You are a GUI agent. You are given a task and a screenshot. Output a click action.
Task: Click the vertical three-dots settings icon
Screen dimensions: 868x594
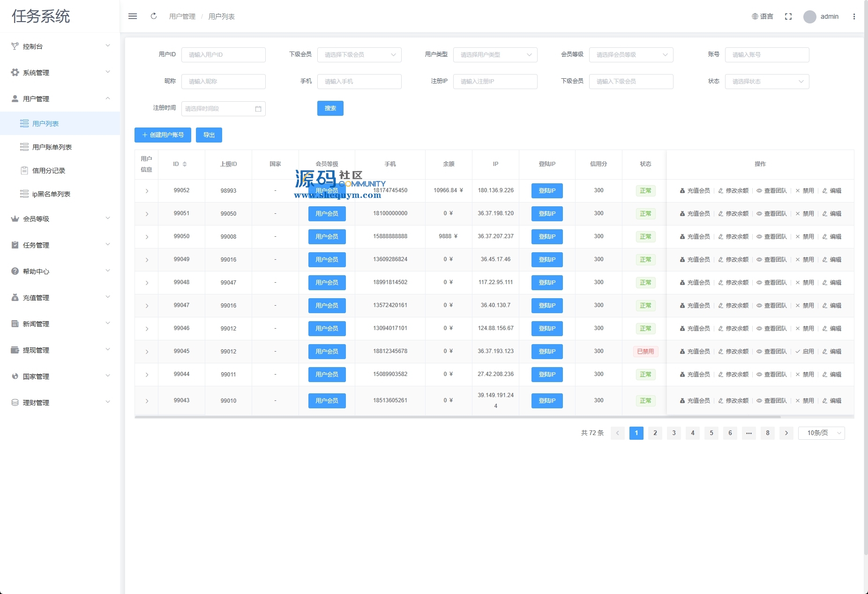[854, 16]
